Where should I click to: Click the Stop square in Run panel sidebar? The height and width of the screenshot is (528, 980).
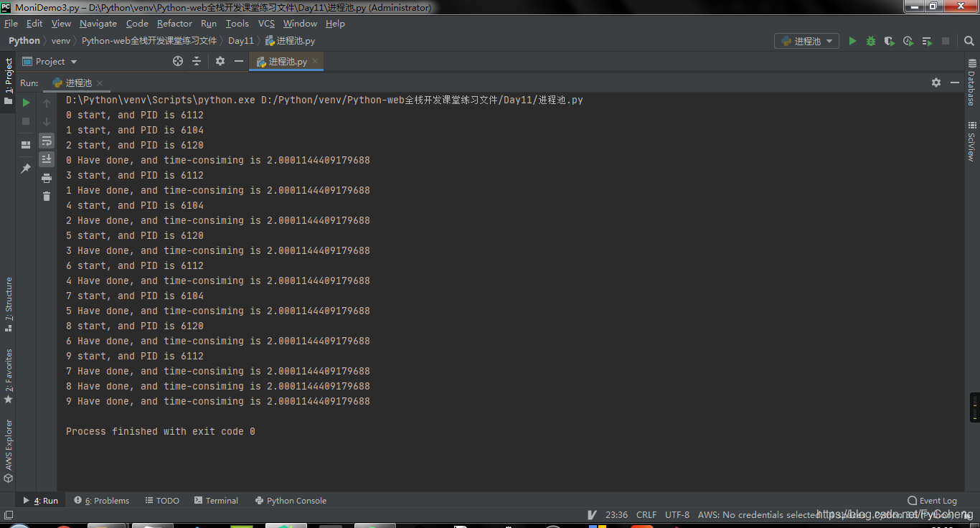point(26,122)
